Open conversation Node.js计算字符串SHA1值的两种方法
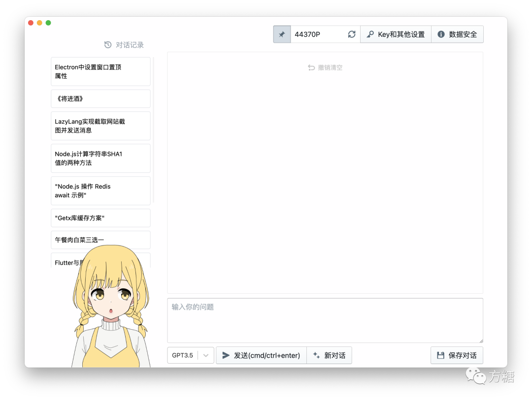Image resolution: width=532 pixels, height=400 pixels. coord(100,158)
